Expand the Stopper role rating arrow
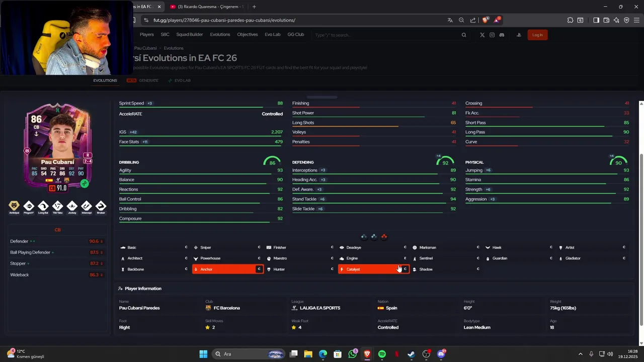644x362 pixels. pyautogui.click(x=102, y=263)
